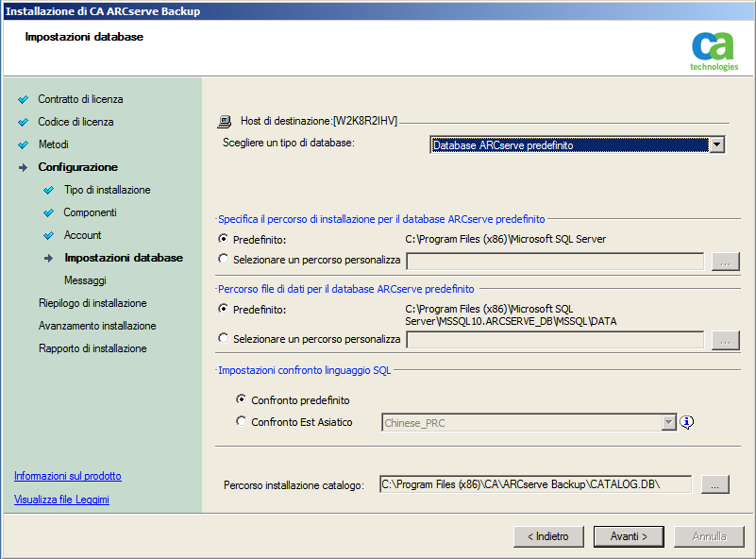The image size is (756, 559).
Task: Select custom path radio for data files
Action: tap(223, 338)
